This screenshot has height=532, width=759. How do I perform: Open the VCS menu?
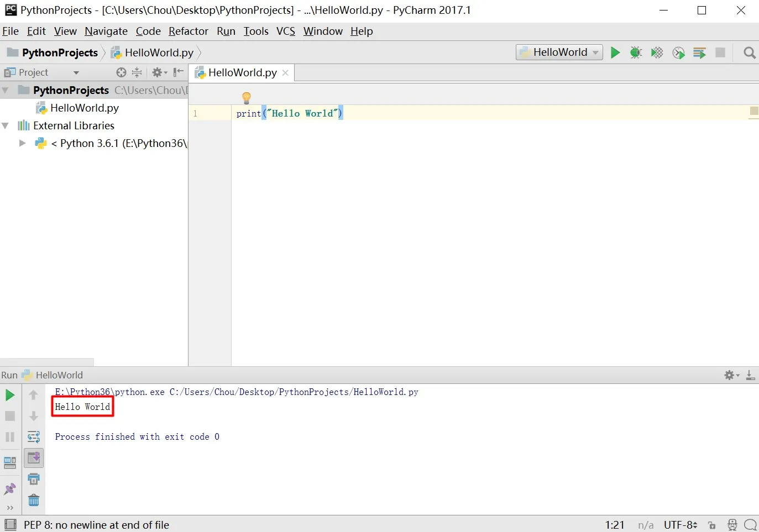coord(286,31)
